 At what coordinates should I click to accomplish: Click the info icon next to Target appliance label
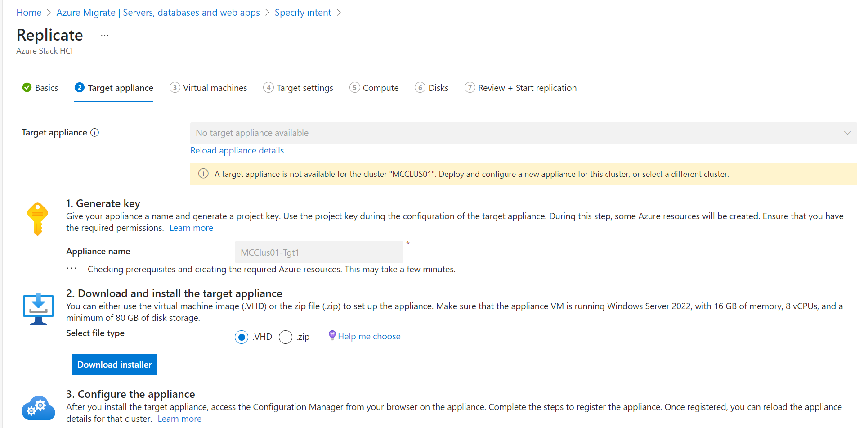tap(95, 132)
